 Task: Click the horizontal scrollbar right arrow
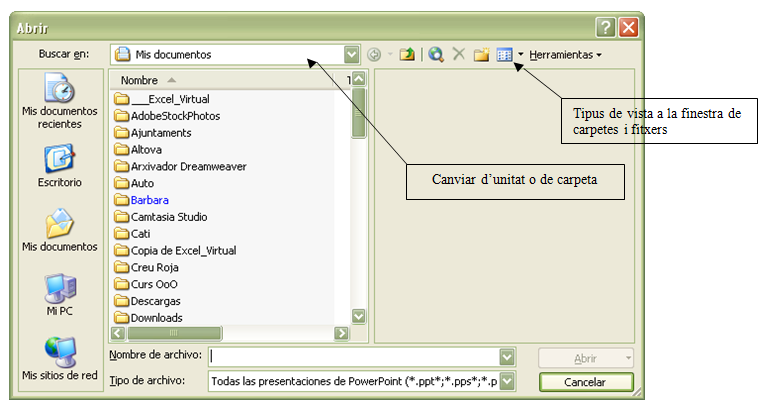(x=341, y=333)
